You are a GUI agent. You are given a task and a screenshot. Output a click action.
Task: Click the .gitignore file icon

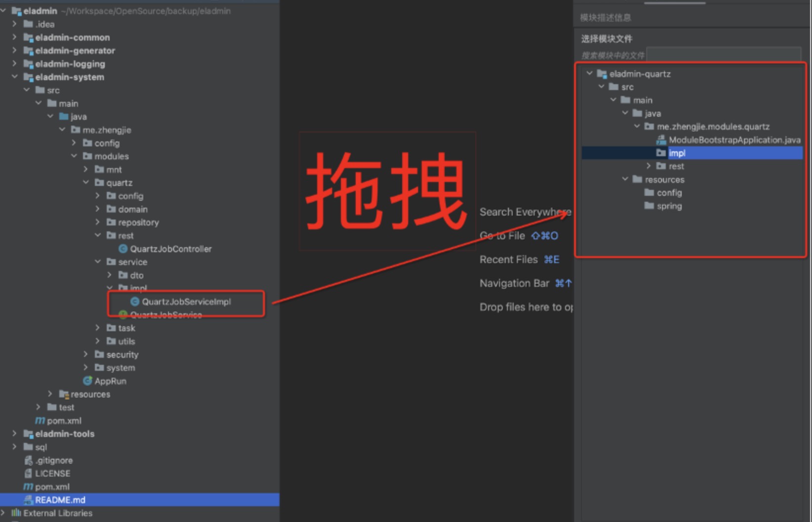[x=28, y=460]
